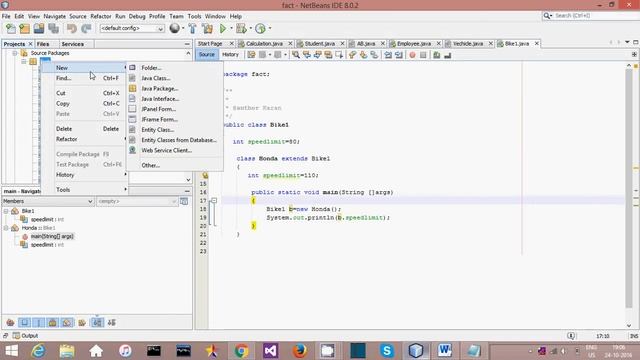Image resolution: width=640 pixels, height=360 pixels.
Task: Click the Save All toolbar icon
Action: point(53,29)
